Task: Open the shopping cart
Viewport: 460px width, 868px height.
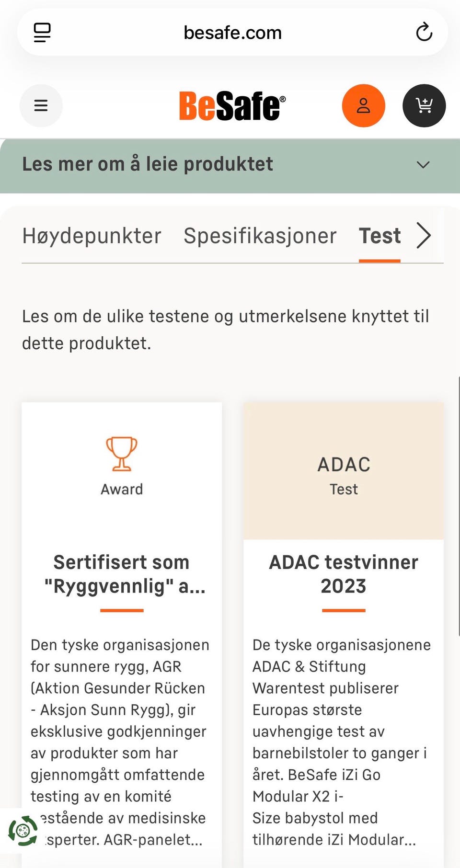Action: [x=424, y=105]
